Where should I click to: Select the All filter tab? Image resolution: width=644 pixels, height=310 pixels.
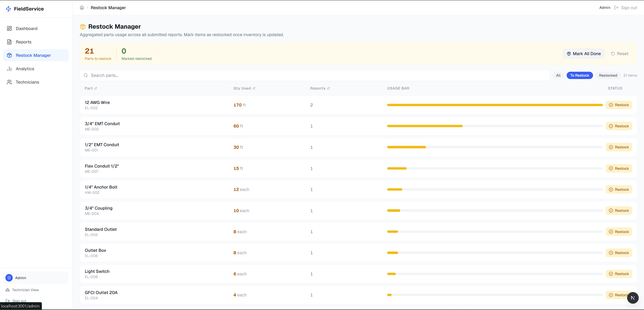[558, 75]
